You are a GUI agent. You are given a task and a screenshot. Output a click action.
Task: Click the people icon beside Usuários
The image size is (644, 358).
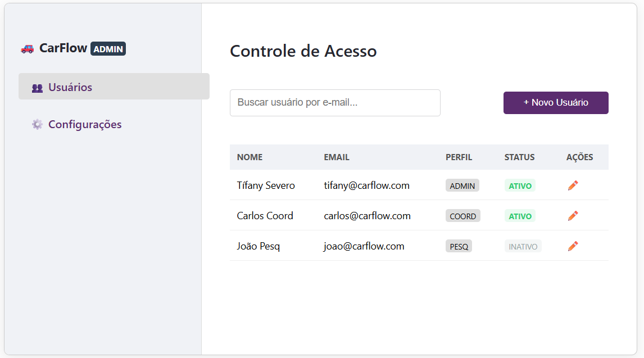(x=37, y=88)
